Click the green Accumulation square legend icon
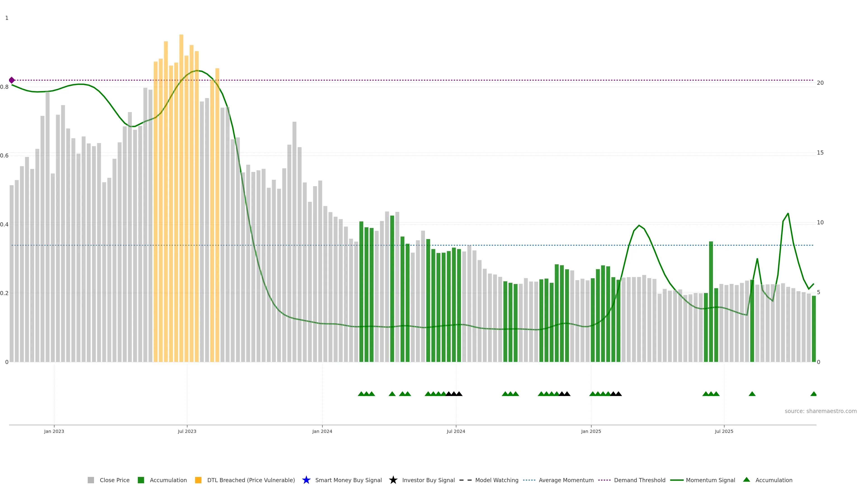This screenshot has width=868, height=488. 141,480
